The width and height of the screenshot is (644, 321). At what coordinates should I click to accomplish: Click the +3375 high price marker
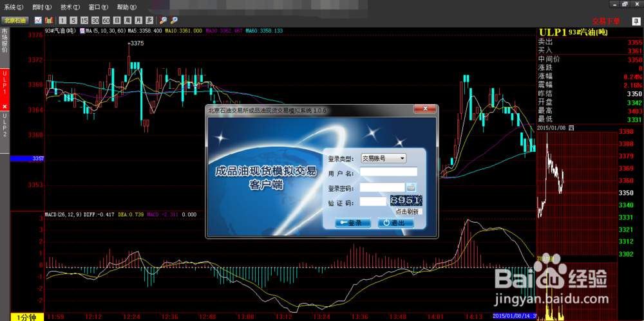pos(135,43)
